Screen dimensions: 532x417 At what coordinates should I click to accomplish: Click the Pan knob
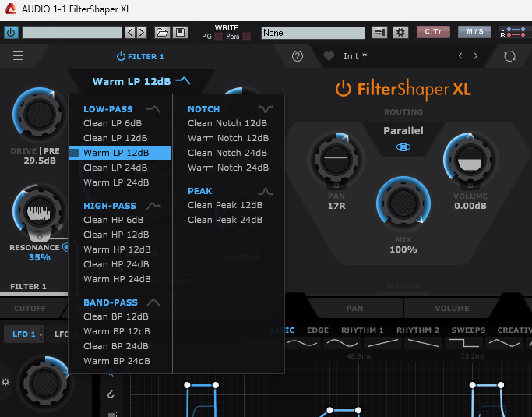click(x=336, y=158)
